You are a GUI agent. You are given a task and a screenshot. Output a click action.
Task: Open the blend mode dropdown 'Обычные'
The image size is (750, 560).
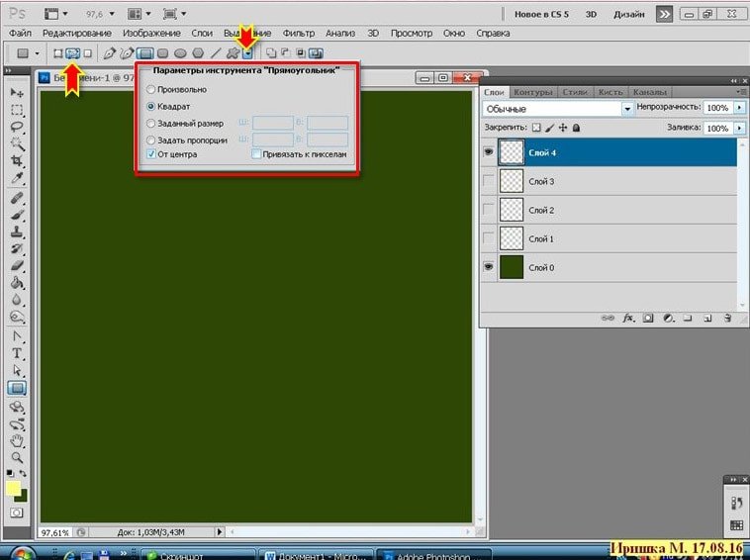558,108
